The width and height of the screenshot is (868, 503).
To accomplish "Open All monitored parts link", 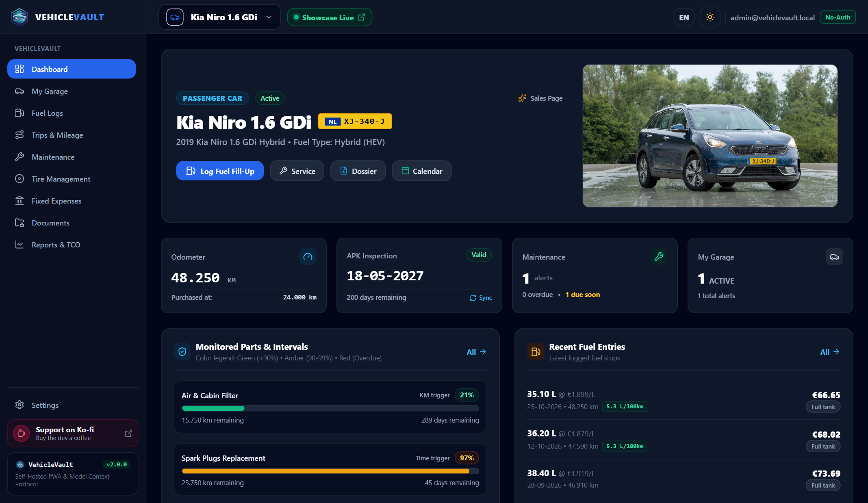I will tap(476, 352).
